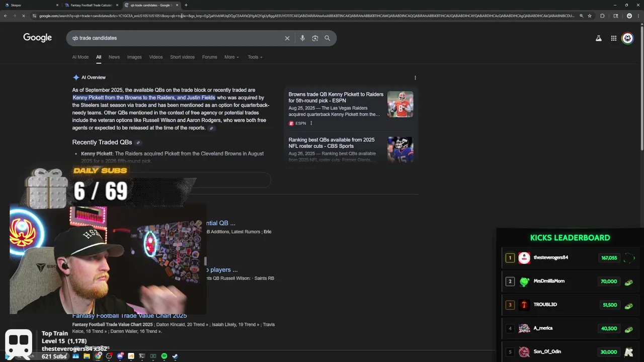This screenshot has height=362, width=644.
Task: Open Search Labs flask icon
Action: 599,38
